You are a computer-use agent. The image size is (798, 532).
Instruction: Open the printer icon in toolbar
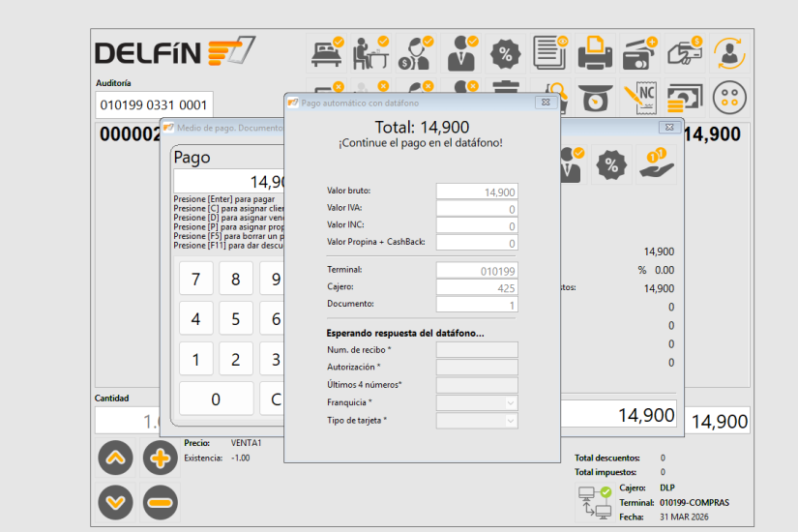[595, 53]
